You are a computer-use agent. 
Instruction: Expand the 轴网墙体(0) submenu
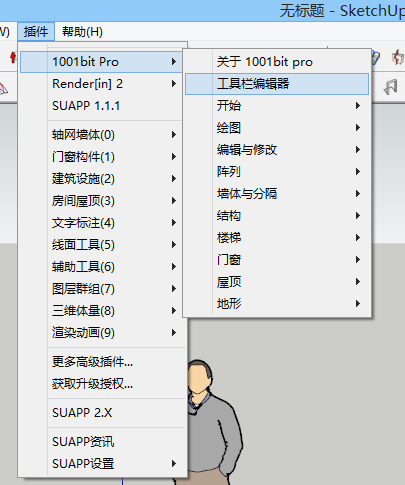[x=101, y=135]
